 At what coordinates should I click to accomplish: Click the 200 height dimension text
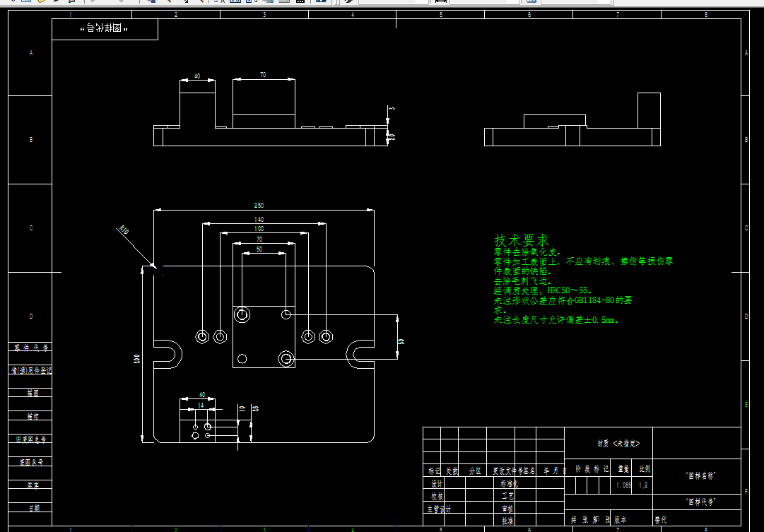[x=137, y=359]
